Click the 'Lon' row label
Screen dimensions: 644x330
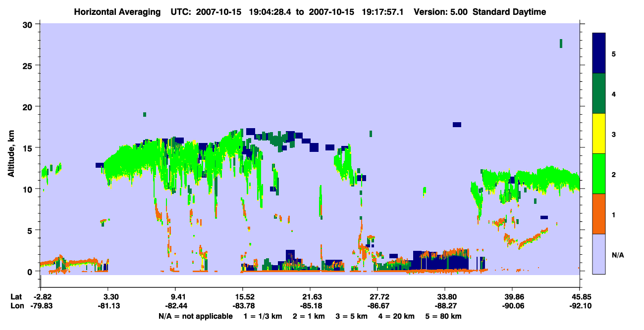coord(17,306)
